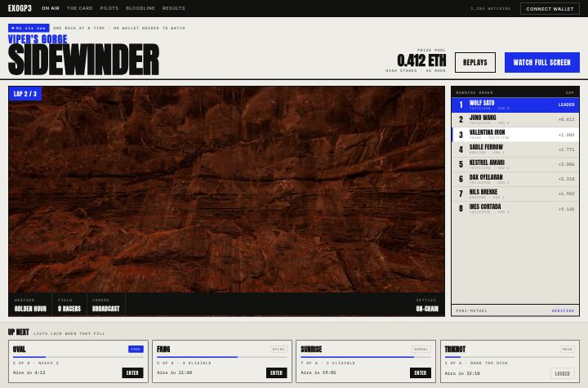The height and width of the screenshot is (388, 588).
Task: Select leader Wolf Sato row
Action: pos(515,105)
